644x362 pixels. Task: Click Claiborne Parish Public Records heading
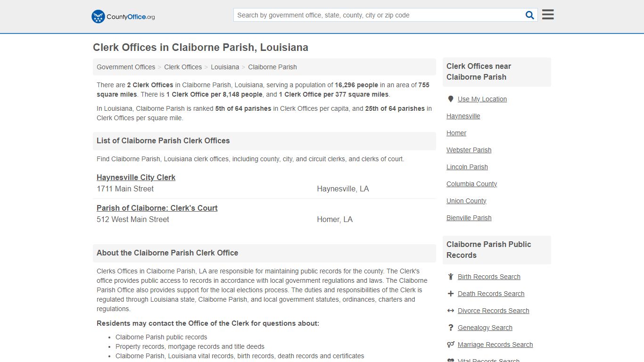(488, 250)
